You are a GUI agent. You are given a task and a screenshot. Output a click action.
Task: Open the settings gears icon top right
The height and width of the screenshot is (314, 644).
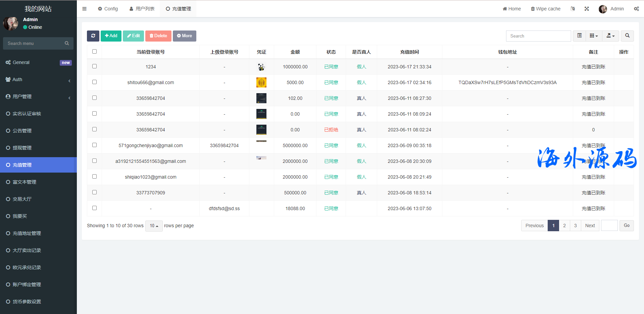click(636, 9)
